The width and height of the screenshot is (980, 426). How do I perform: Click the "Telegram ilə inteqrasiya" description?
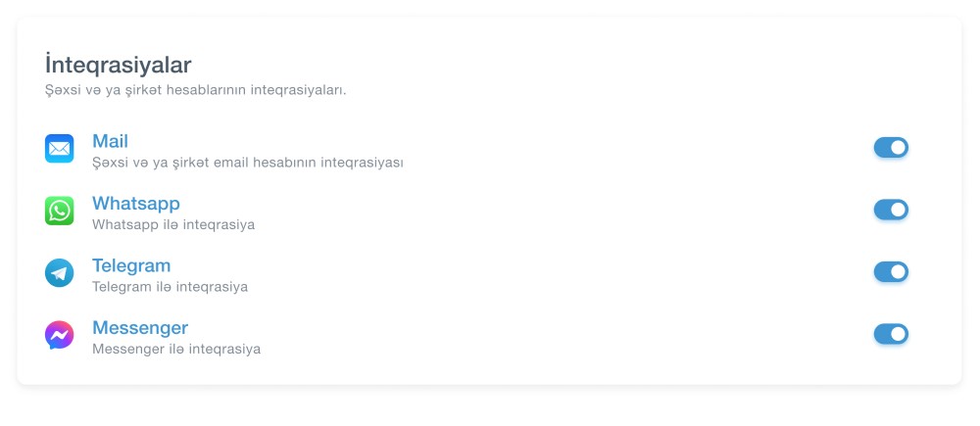170,287
